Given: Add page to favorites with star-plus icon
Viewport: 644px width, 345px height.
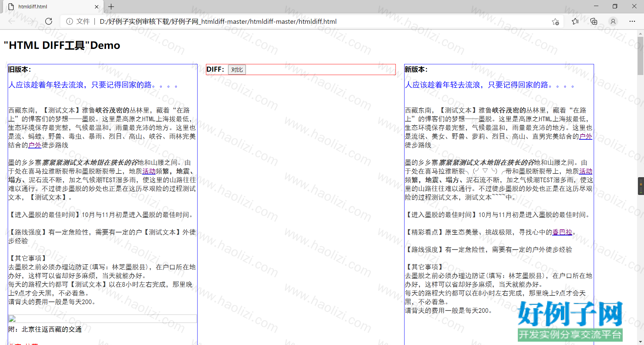Looking at the screenshot, I should coord(555,22).
